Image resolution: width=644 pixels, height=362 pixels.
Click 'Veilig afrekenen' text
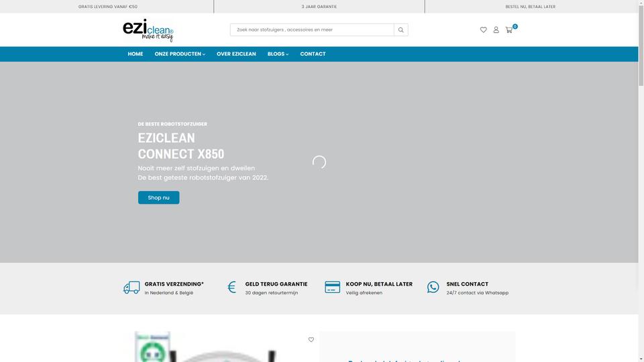tap(364, 293)
